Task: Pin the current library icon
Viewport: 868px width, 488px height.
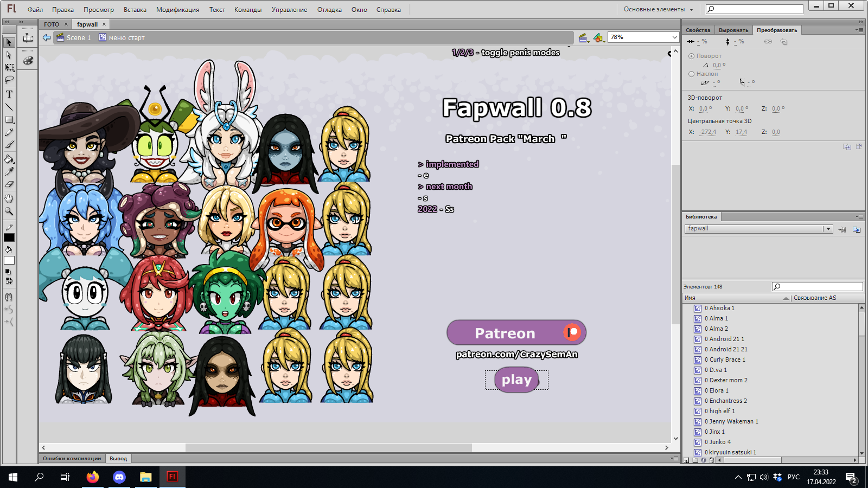Action: [x=842, y=229]
